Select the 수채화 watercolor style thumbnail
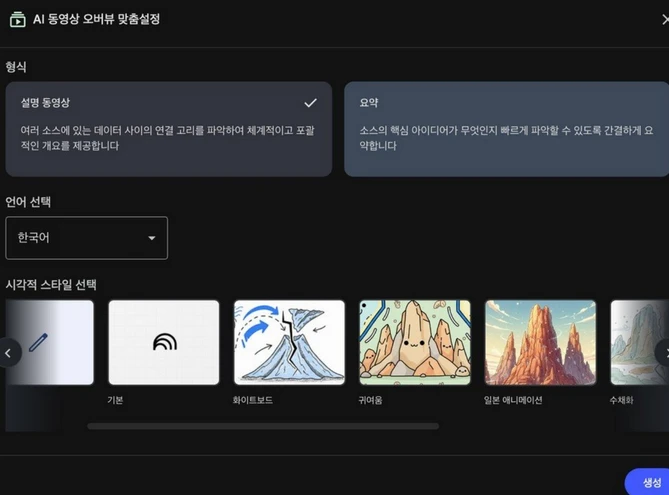Screen dimensions: 669x495 [x=638, y=342]
